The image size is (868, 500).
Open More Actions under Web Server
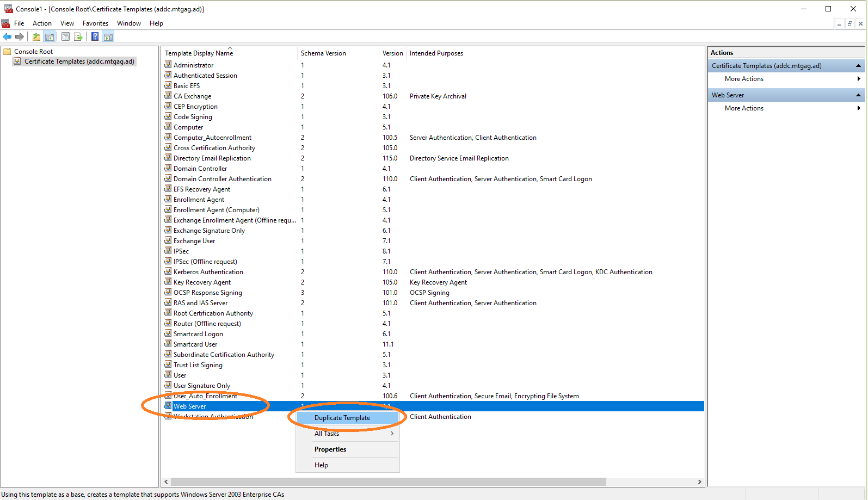click(744, 108)
